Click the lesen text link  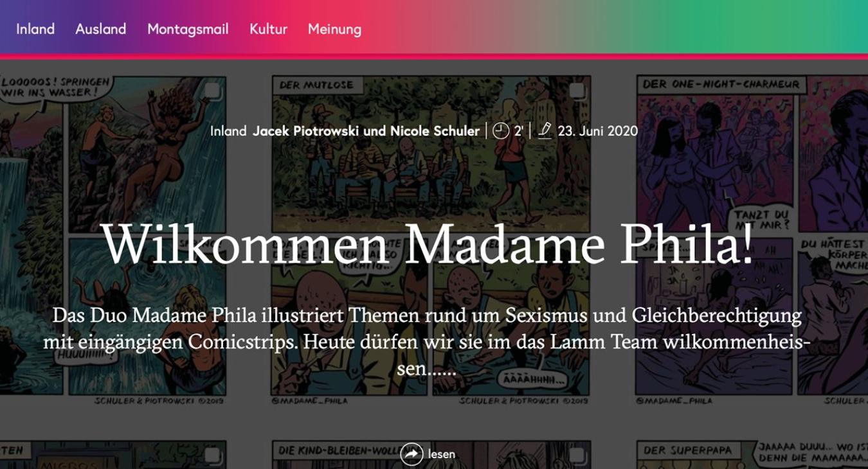(442, 454)
